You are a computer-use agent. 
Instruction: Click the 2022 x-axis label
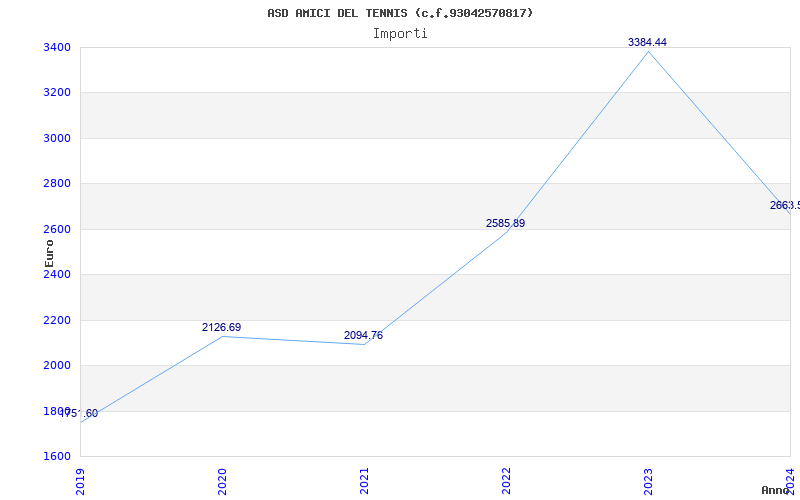tap(506, 481)
